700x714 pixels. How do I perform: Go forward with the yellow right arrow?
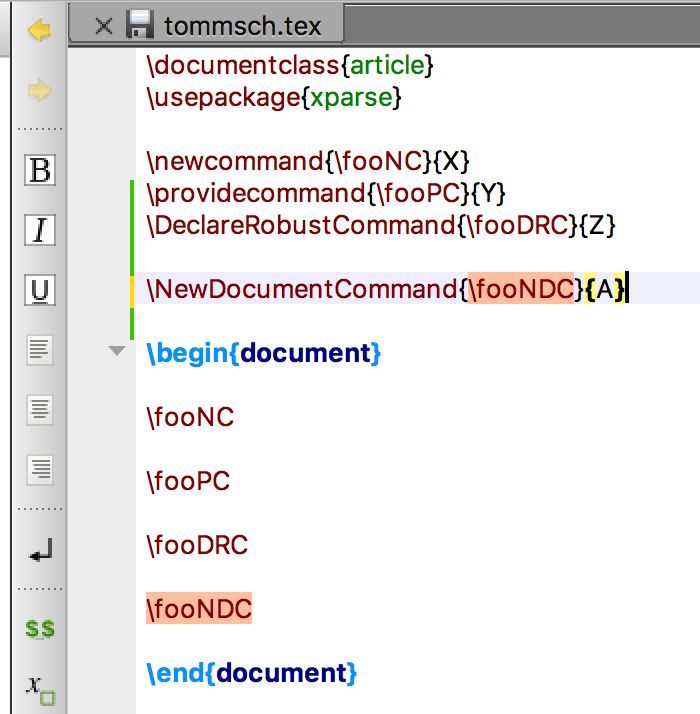pyautogui.click(x=40, y=90)
